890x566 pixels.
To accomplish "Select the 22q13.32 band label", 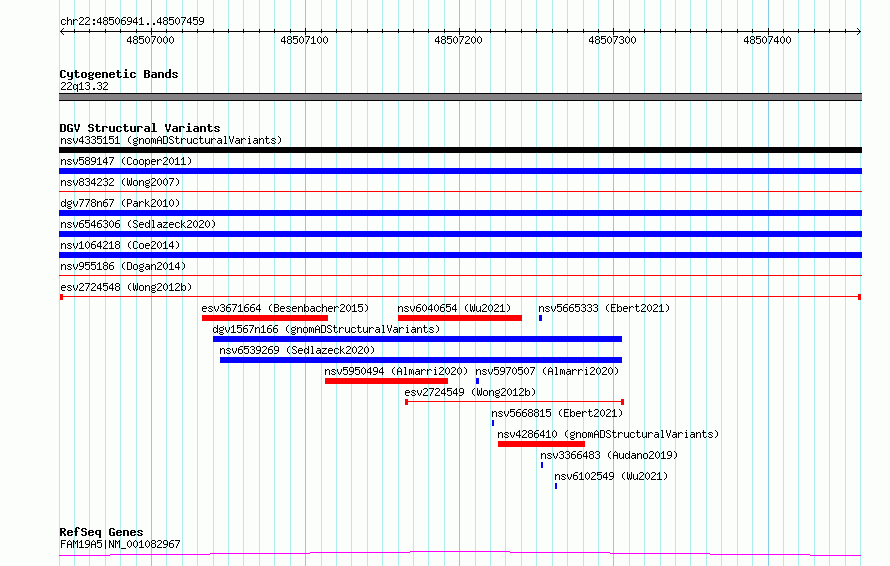I will 84,86.
